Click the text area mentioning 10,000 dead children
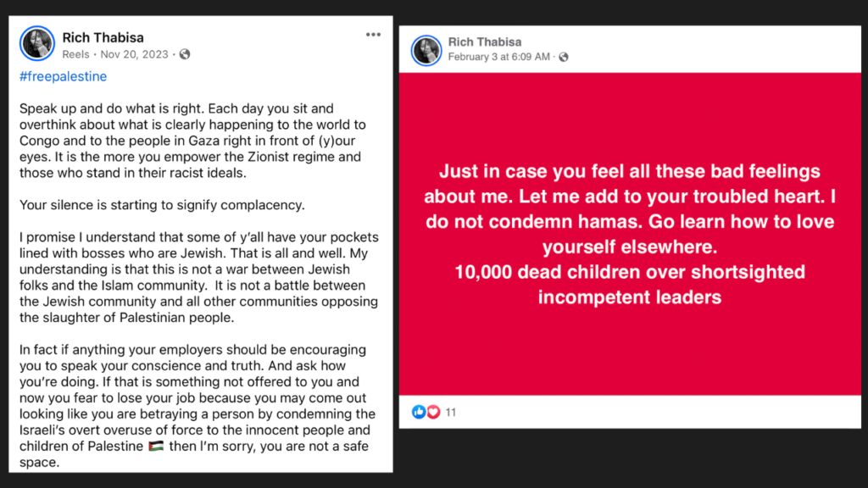The image size is (868, 488). click(630, 284)
